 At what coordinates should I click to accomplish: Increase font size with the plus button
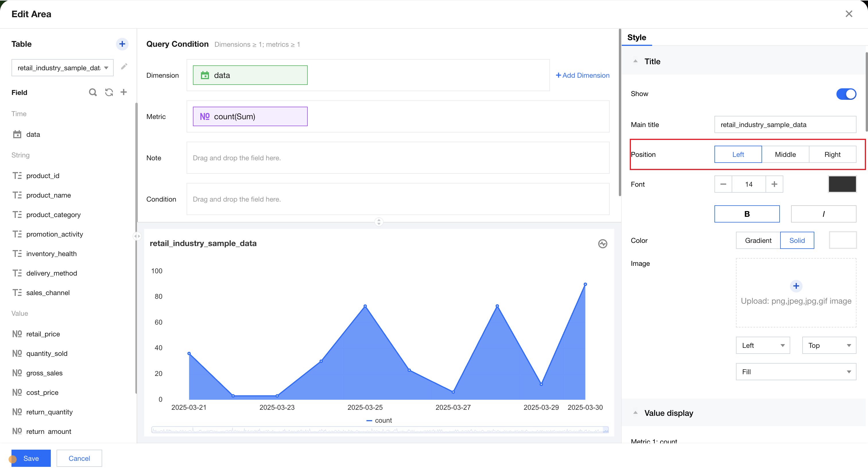tap(774, 184)
